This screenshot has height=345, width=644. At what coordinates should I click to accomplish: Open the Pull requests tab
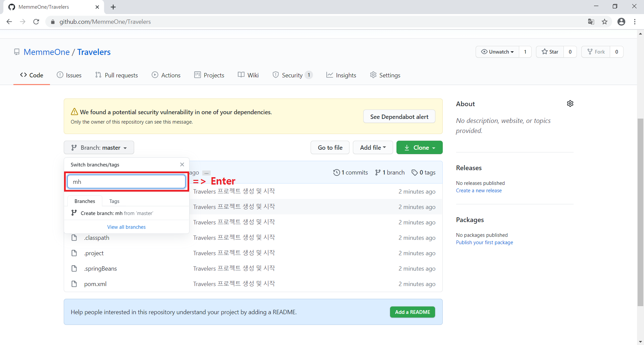116,75
